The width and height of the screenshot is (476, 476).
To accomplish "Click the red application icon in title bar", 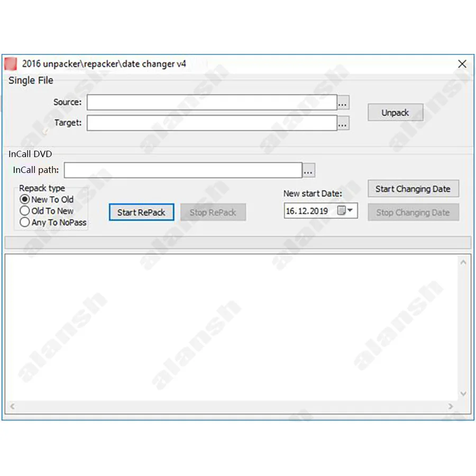I will coord(11,64).
